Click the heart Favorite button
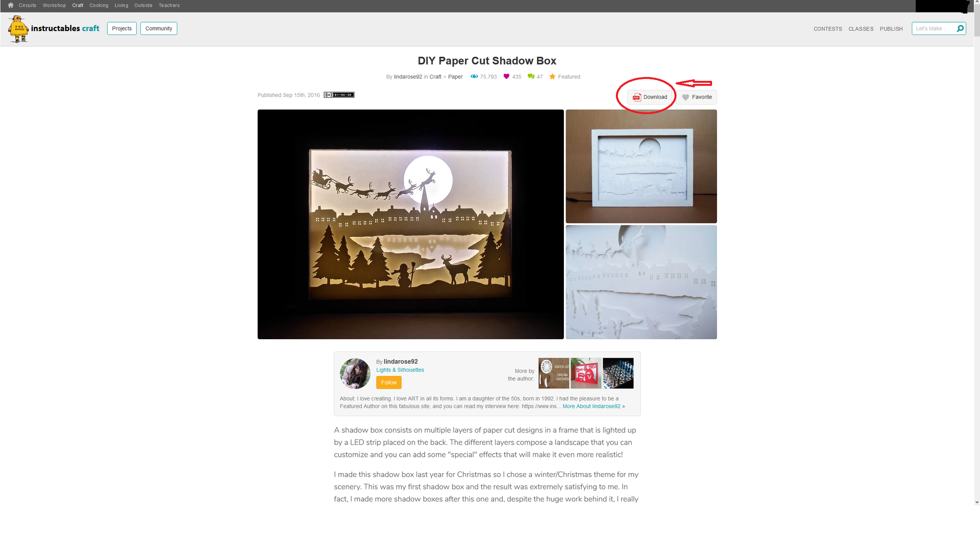980x536 pixels. (x=697, y=97)
